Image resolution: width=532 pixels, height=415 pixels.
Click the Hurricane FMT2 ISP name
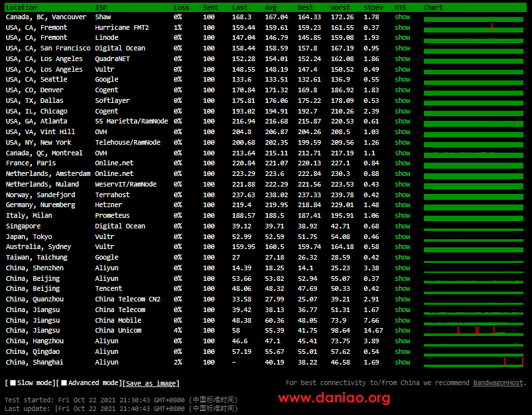(122, 27)
